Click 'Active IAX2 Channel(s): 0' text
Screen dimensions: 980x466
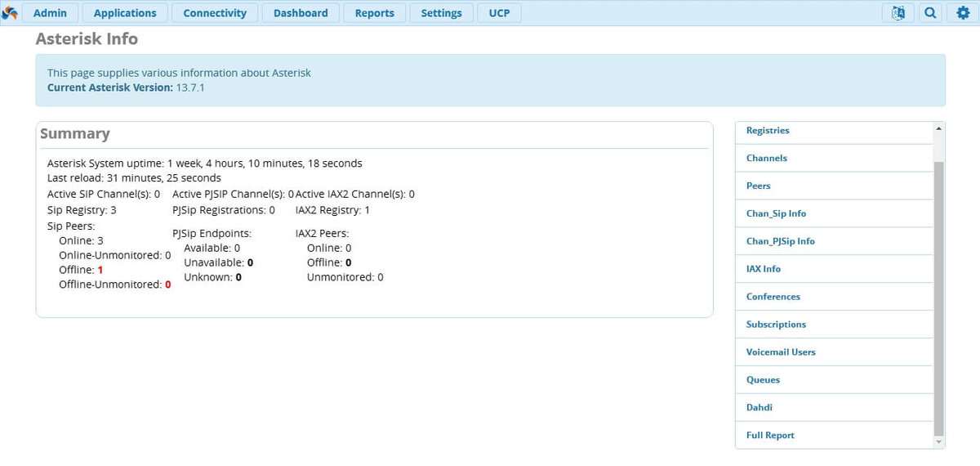355,195
